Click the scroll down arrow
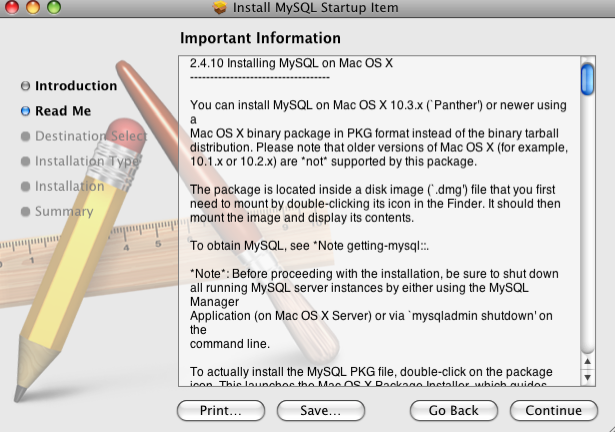The image size is (615, 432). tap(587, 376)
